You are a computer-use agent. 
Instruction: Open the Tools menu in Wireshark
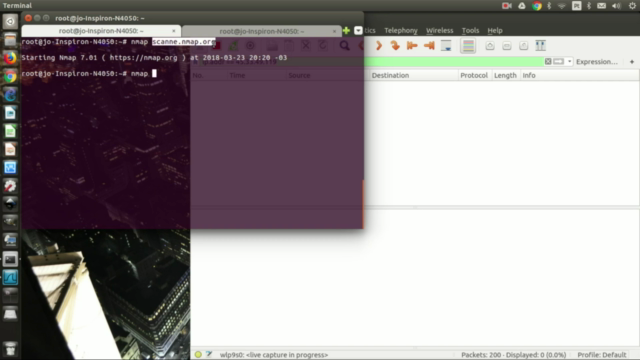(470, 31)
